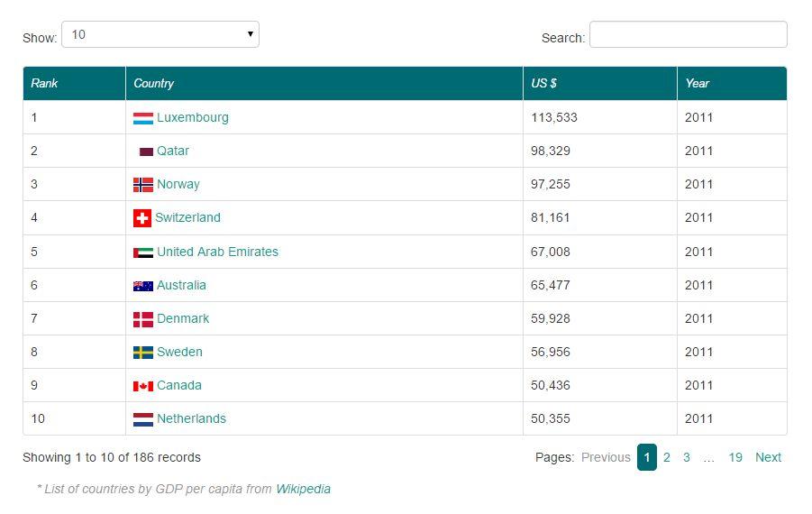Click the Canada flag icon
The width and height of the screenshot is (812, 514).
pyautogui.click(x=143, y=386)
